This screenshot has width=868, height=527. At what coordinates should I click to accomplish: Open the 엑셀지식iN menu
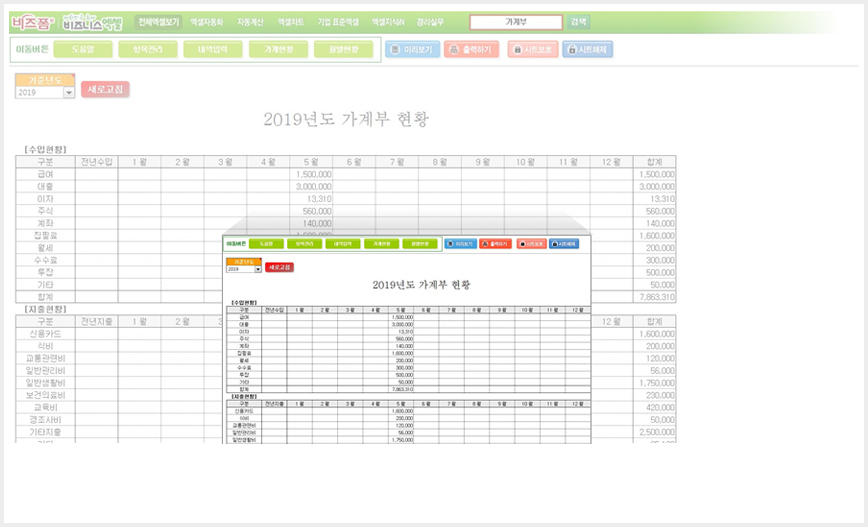point(388,22)
